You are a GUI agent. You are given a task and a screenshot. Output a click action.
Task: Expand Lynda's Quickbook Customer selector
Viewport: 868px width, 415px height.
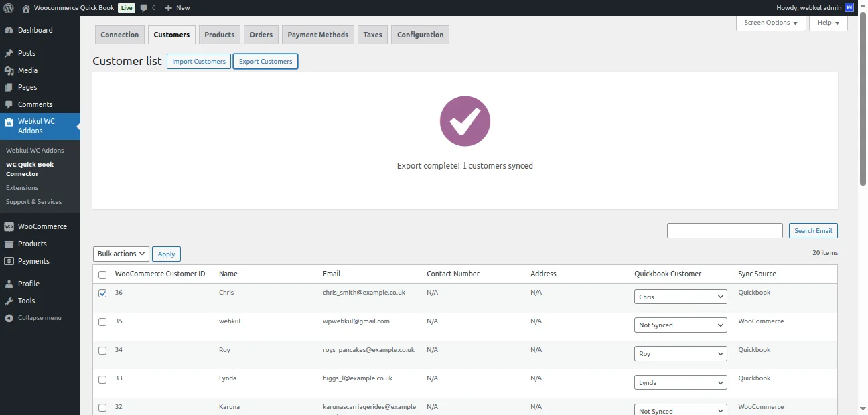point(680,382)
